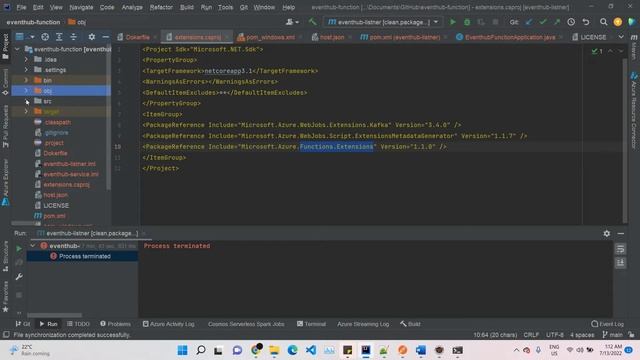Click scroll-to-end icon in Run console

coord(620,262)
